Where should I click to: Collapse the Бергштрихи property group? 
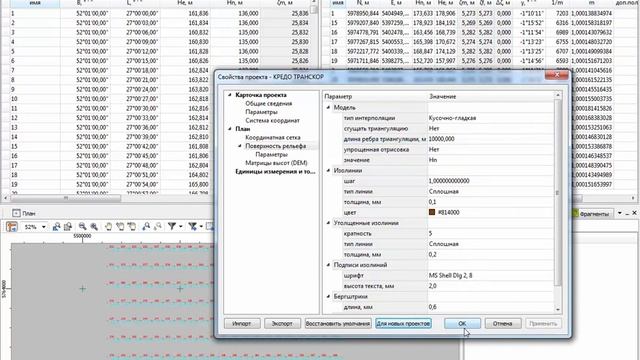point(328,296)
